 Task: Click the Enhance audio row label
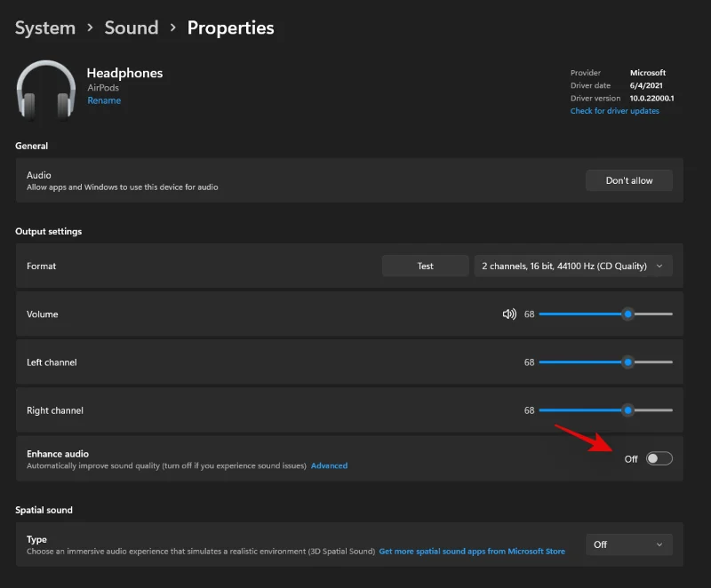(58, 454)
